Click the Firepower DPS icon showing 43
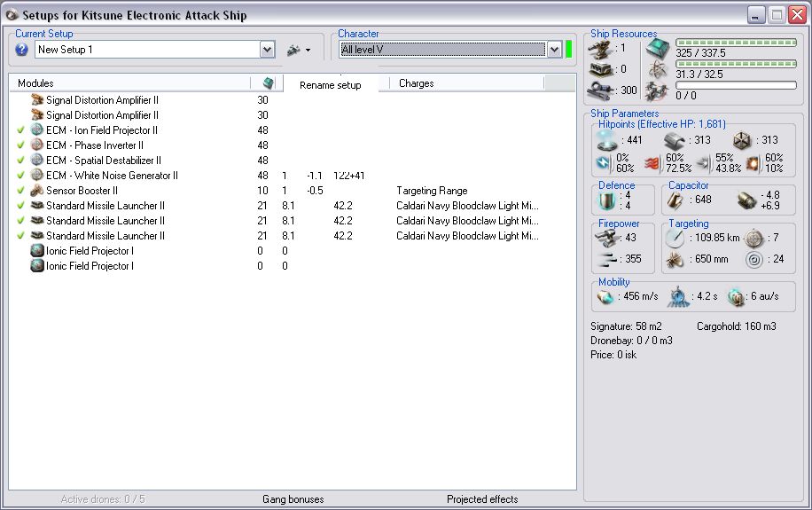This screenshot has height=510, width=812. 607,238
